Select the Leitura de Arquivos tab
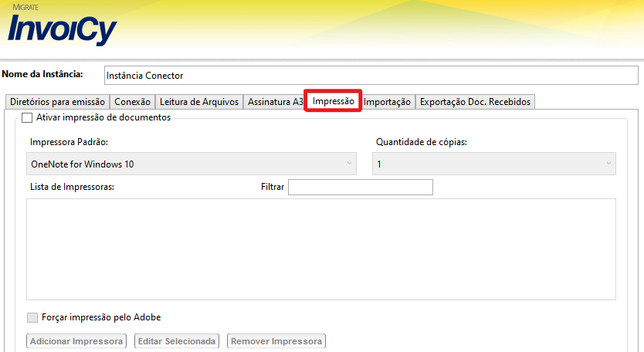This screenshot has height=352, width=644. pyautogui.click(x=199, y=102)
